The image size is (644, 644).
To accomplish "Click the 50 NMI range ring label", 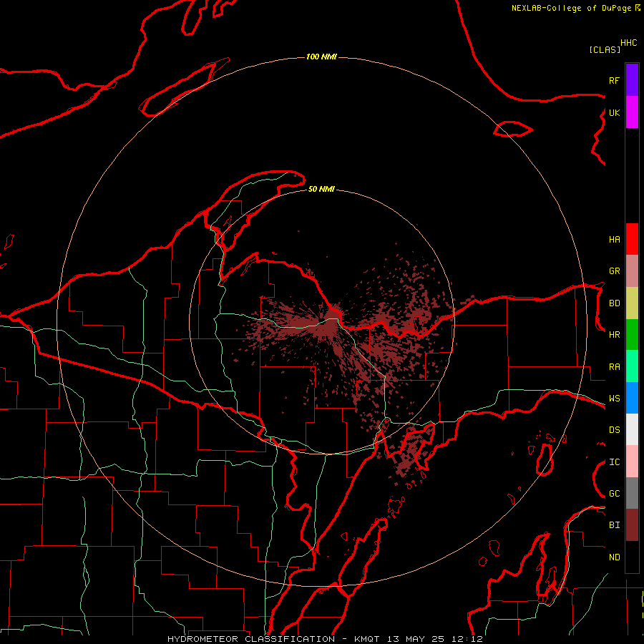I will 321,189.
